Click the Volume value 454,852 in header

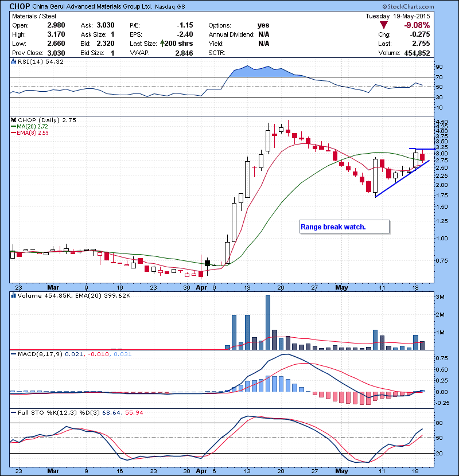417,53
